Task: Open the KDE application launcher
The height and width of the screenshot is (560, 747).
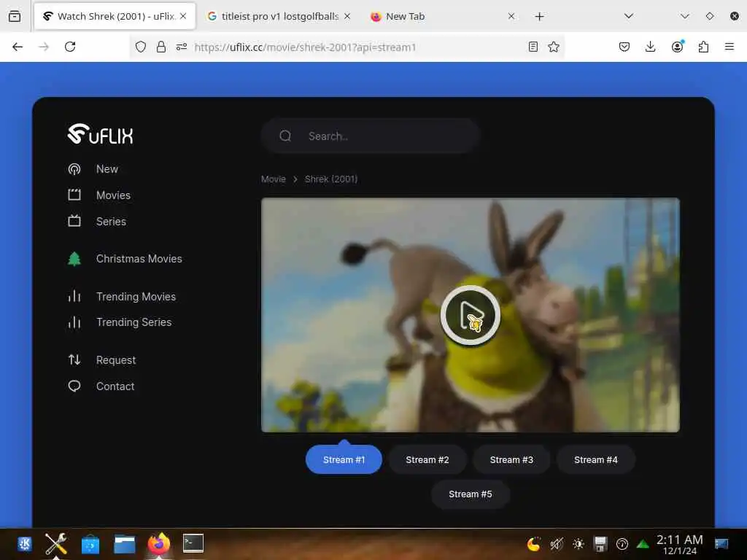Action: click(24, 543)
